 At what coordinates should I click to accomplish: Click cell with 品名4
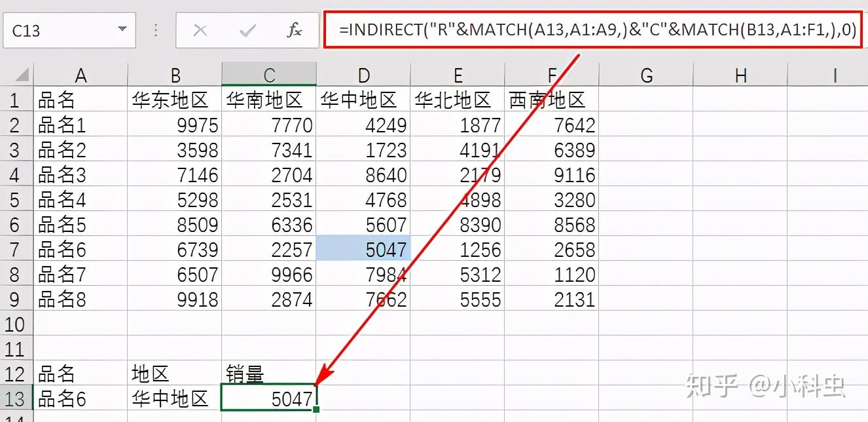(81, 199)
